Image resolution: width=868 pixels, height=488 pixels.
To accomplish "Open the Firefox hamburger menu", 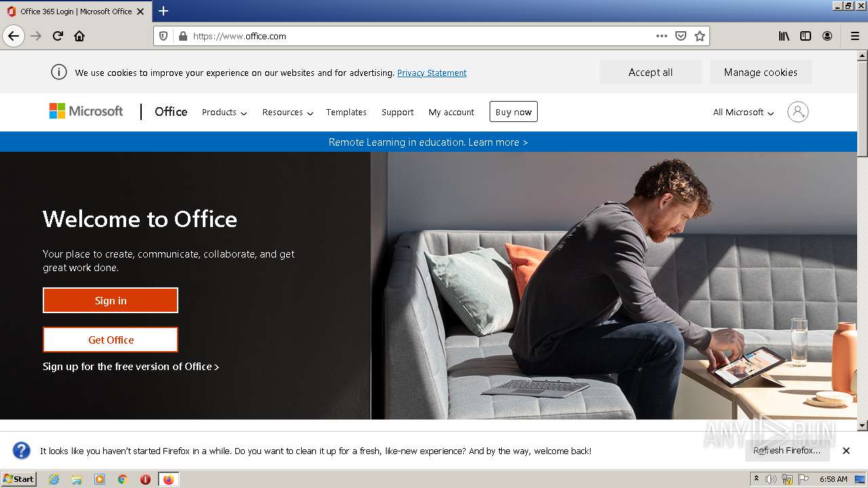I will pyautogui.click(x=854, y=36).
